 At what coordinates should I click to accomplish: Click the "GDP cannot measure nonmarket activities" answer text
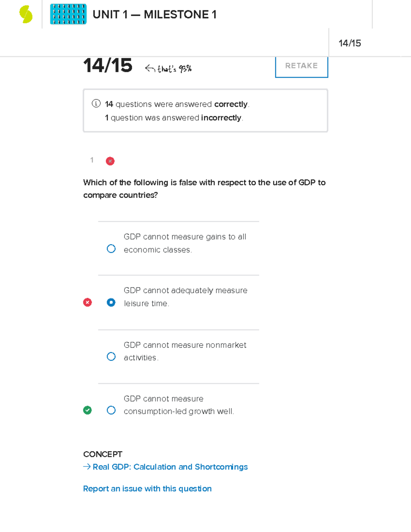pyautogui.click(x=185, y=351)
